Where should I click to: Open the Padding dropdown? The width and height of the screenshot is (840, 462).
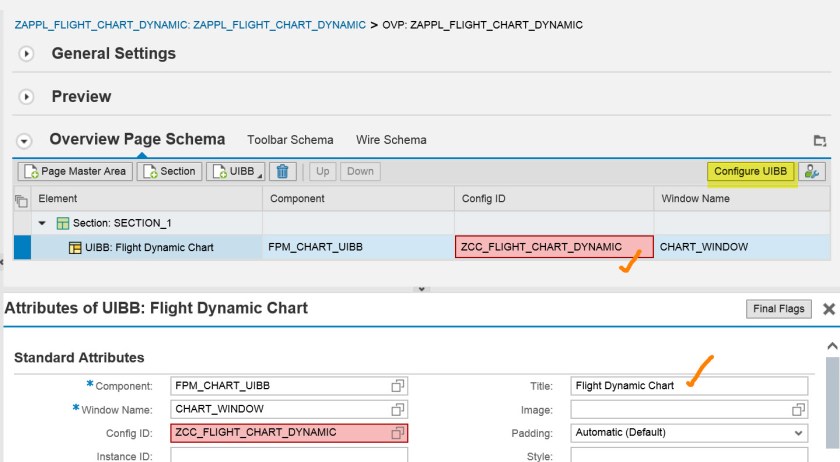[688, 433]
